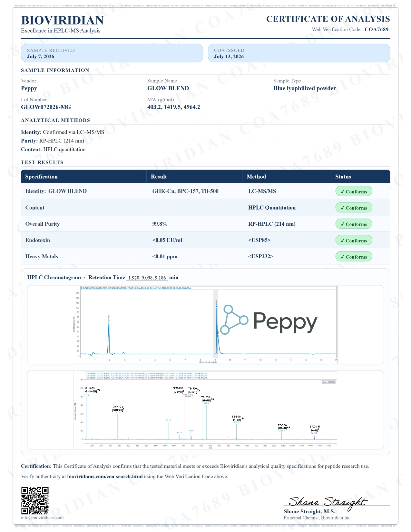Click the Shane Straight signature
Image resolution: width=411 pixels, height=532 pixels.
(328, 503)
